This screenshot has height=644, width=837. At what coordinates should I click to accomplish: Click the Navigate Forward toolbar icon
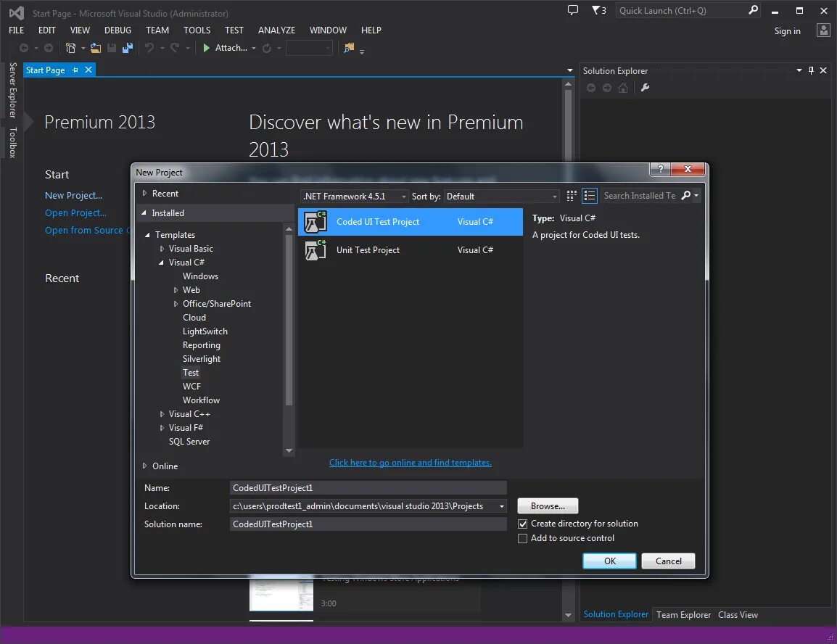[49, 48]
